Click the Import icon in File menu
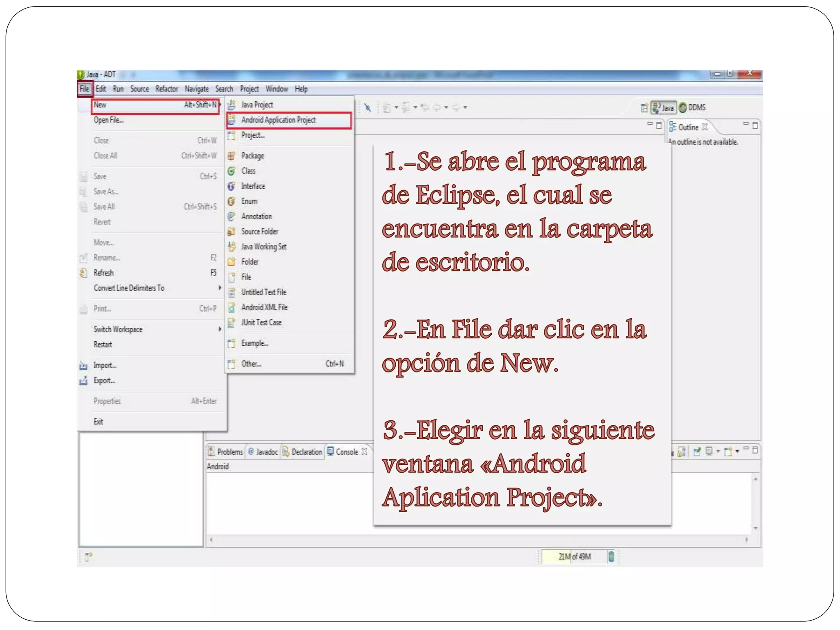Image resolution: width=840 pixels, height=630 pixels. [83, 365]
